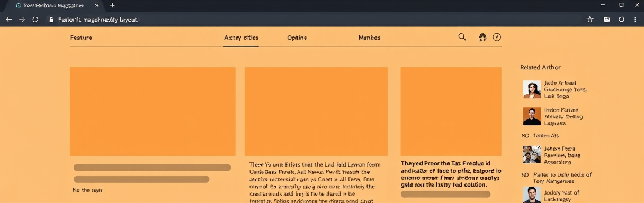Screen dimensions: 644x203
Task: Click the third related author's group photo avatar
Action: click(532, 155)
